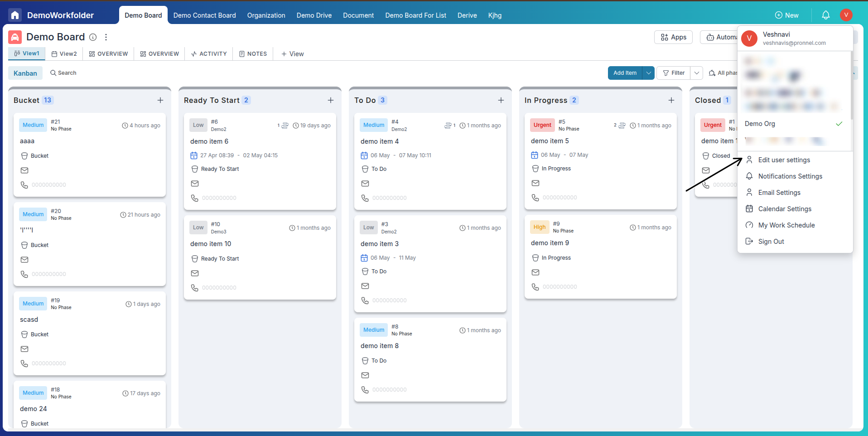
Task: Click bucket icon on demo item 10
Action: pyautogui.click(x=195, y=259)
